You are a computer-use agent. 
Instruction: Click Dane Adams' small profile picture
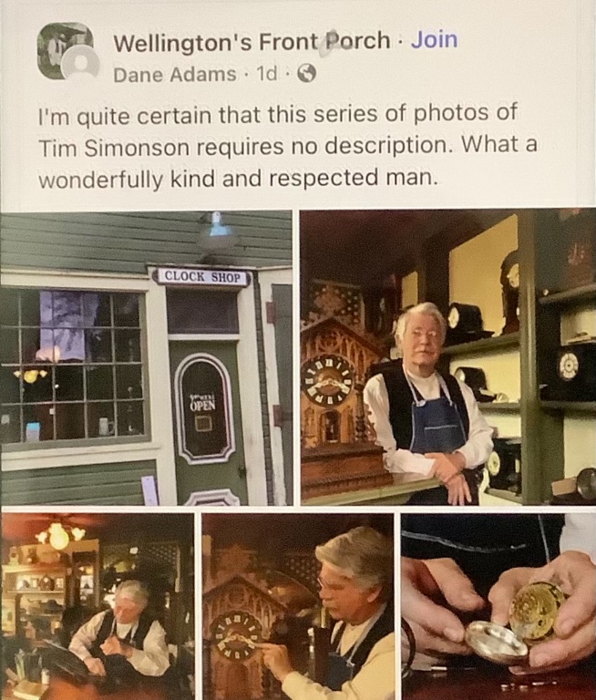click(x=81, y=65)
